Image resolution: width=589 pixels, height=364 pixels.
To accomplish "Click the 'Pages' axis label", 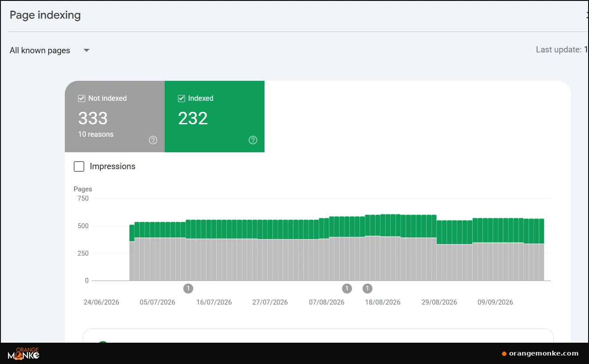I will tap(83, 189).
